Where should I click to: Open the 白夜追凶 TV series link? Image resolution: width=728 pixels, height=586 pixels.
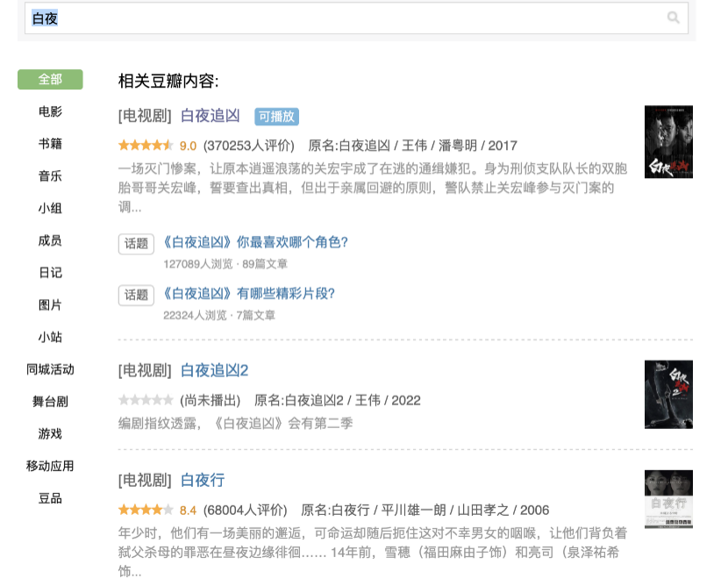pos(211,116)
